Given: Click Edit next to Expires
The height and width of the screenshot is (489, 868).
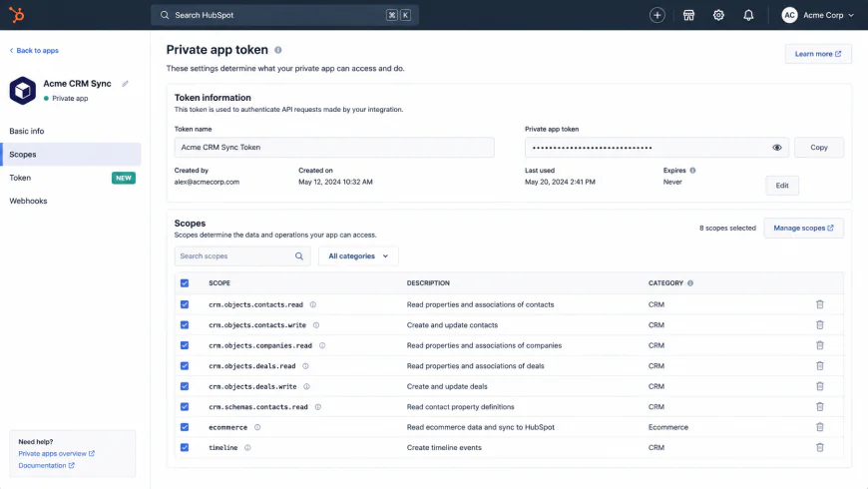Looking at the screenshot, I should click(x=781, y=186).
